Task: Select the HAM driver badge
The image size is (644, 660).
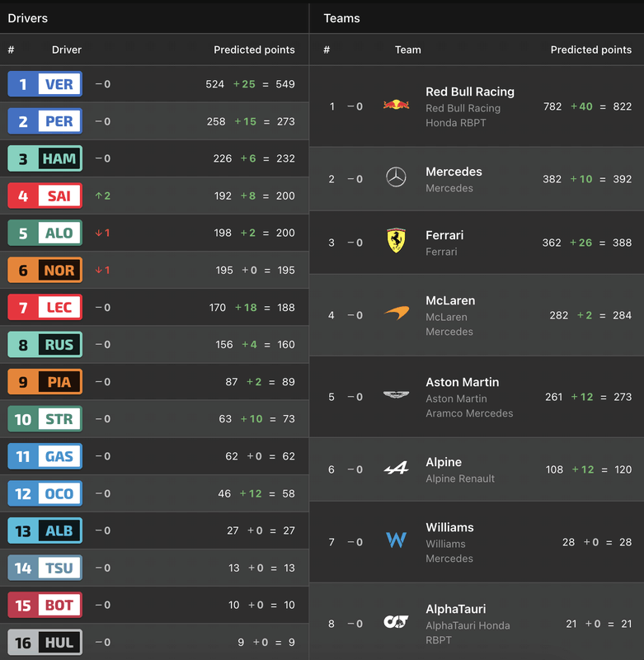Action: pos(45,158)
